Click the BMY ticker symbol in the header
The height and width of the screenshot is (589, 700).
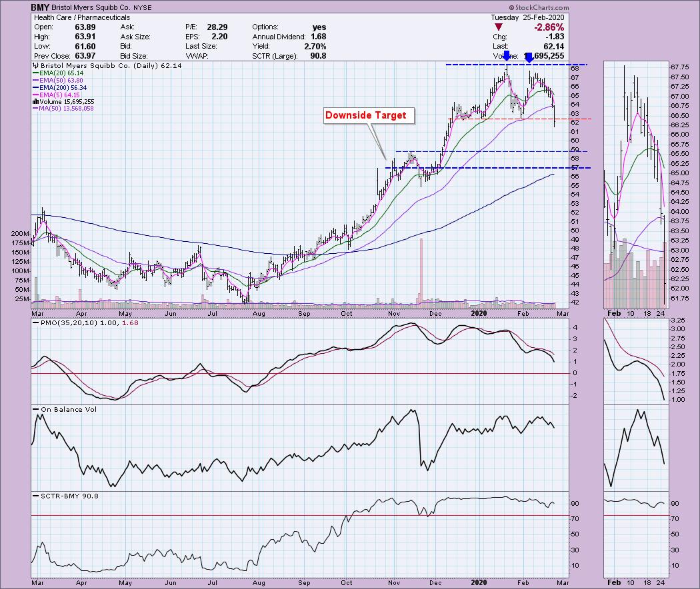pyautogui.click(x=40, y=7)
